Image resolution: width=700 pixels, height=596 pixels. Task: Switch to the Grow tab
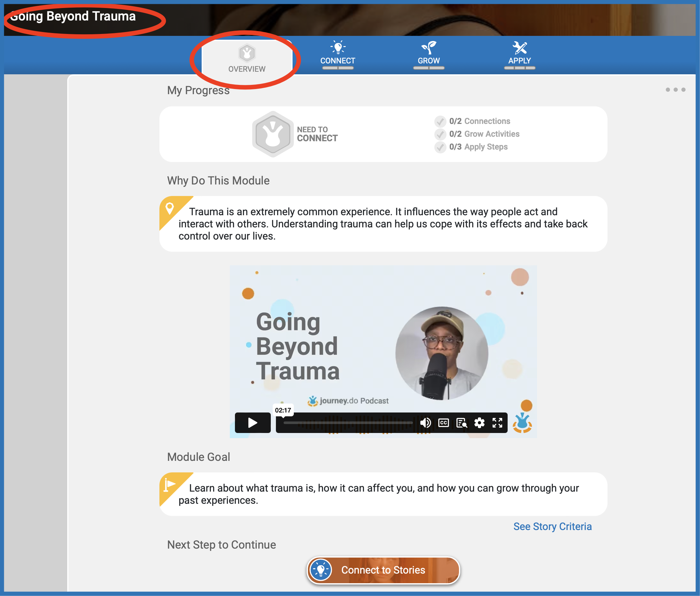[429, 54]
